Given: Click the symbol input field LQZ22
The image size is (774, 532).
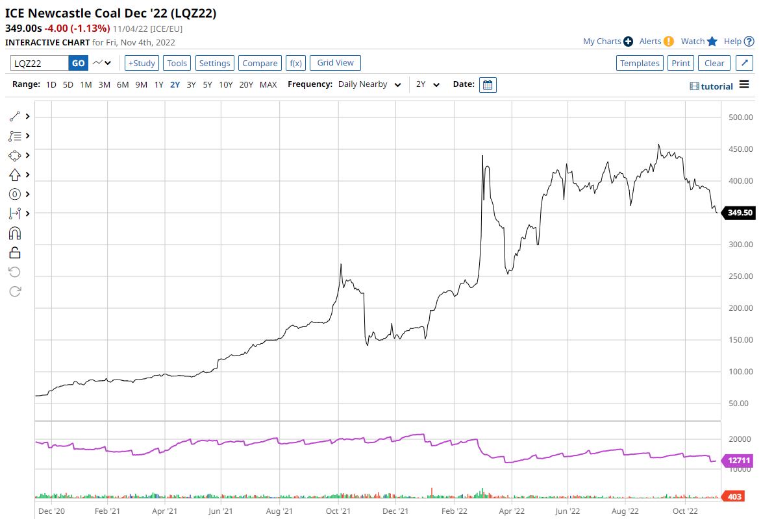Looking at the screenshot, I should tap(40, 63).
